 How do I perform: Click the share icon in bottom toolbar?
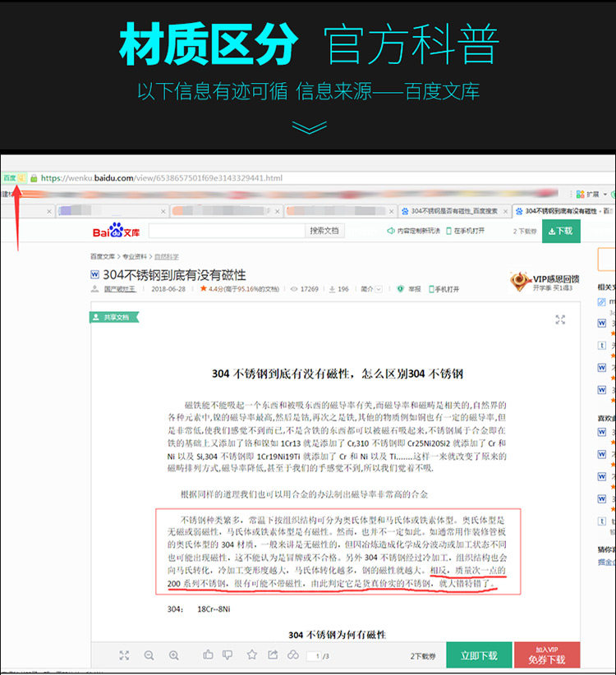(x=273, y=654)
